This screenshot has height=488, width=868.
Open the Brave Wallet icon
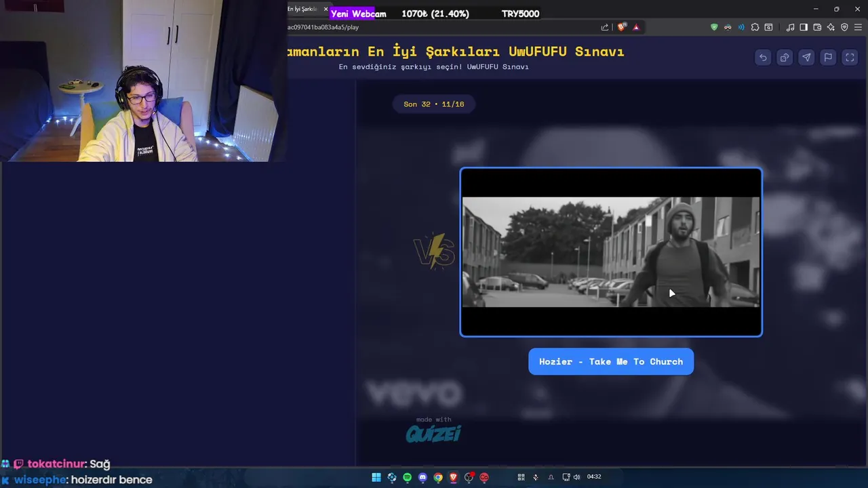pyautogui.click(x=817, y=27)
